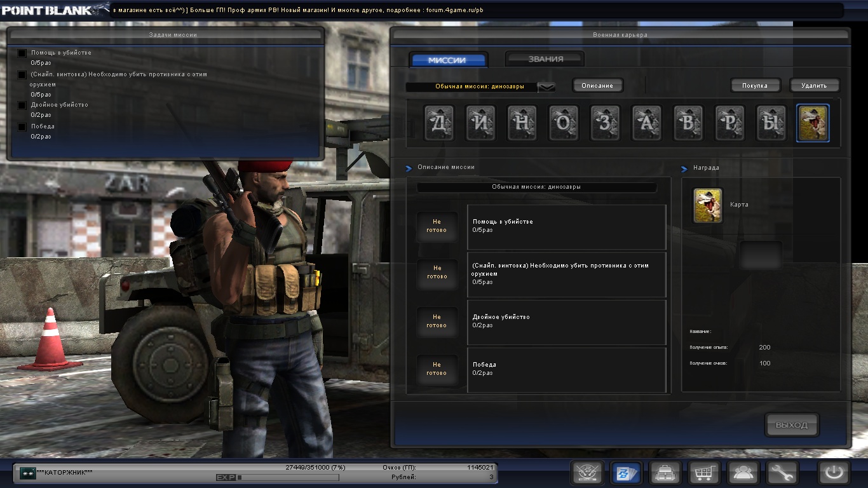Select the letter А mission card
This screenshot has width=868, height=488.
coord(646,123)
